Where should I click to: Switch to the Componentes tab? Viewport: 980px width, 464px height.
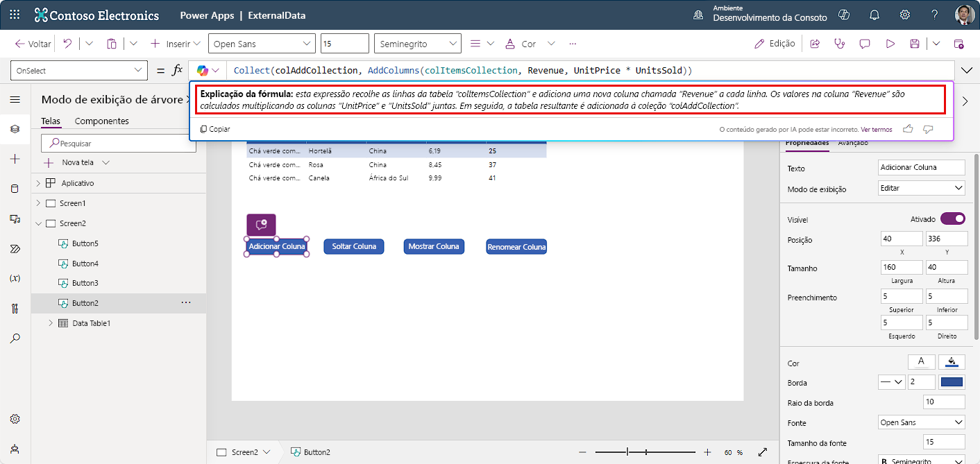[101, 121]
